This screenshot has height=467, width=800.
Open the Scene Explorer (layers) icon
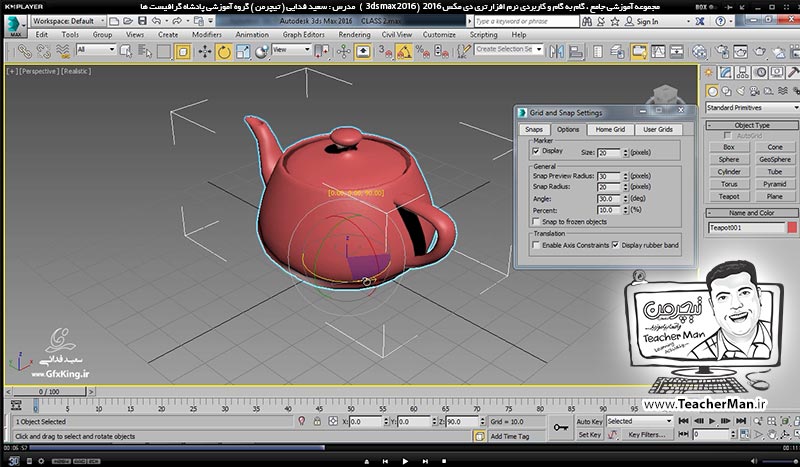pyautogui.click(x=617, y=52)
